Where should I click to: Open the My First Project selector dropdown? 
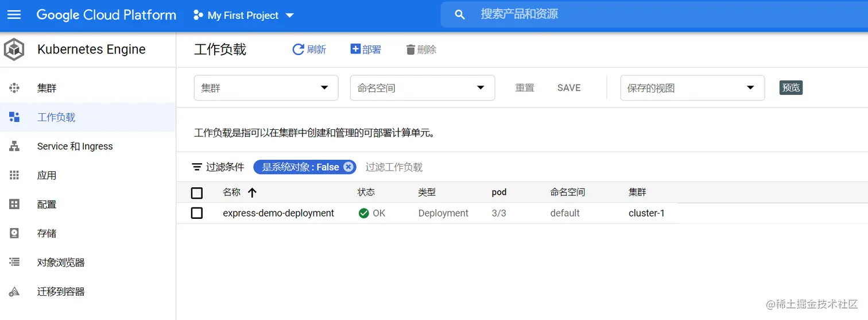pos(243,16)
